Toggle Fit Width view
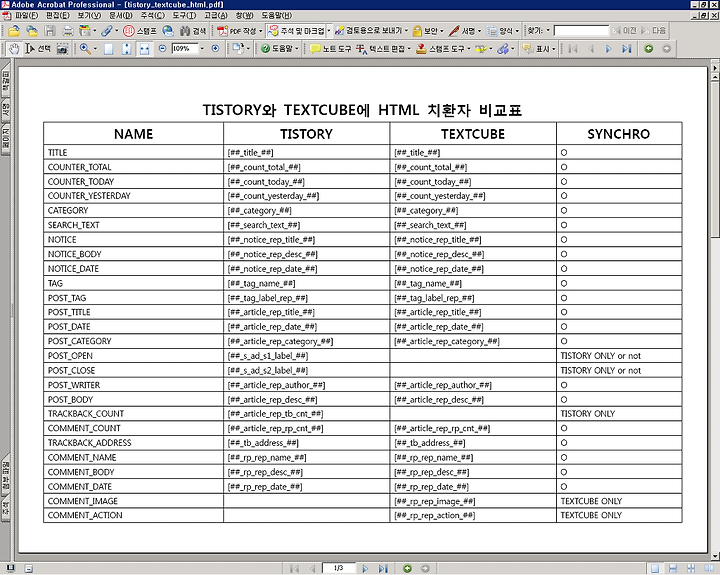The width and height of the screenshot is (720, 575). tap(144, 49)
